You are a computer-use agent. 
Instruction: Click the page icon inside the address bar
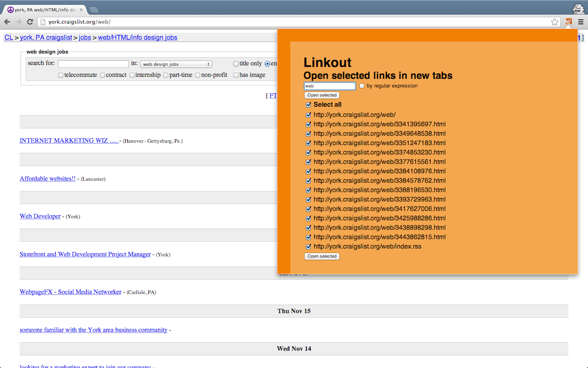coord(42,22)
